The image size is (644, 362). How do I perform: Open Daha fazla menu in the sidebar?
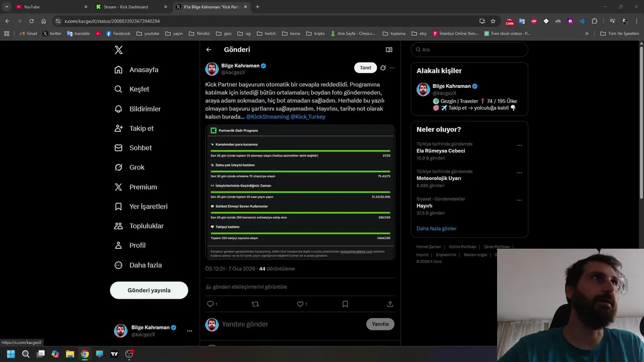tap(138, 265)
